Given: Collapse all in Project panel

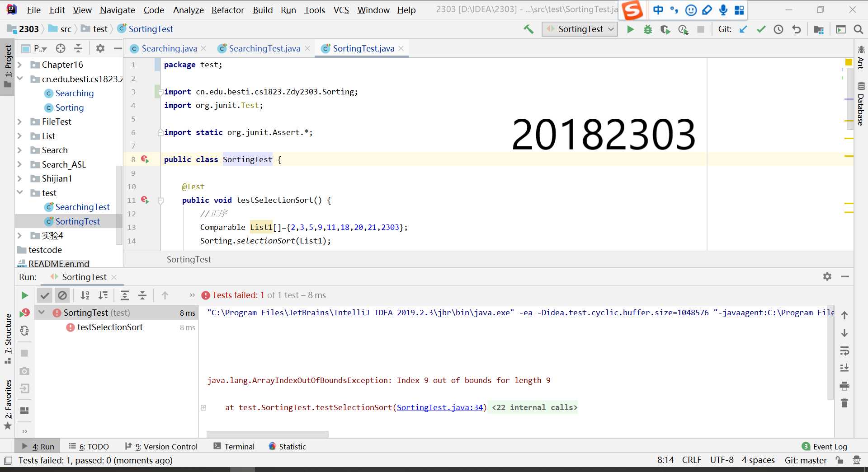Looking at the screenshot, I should coord(78,48).
